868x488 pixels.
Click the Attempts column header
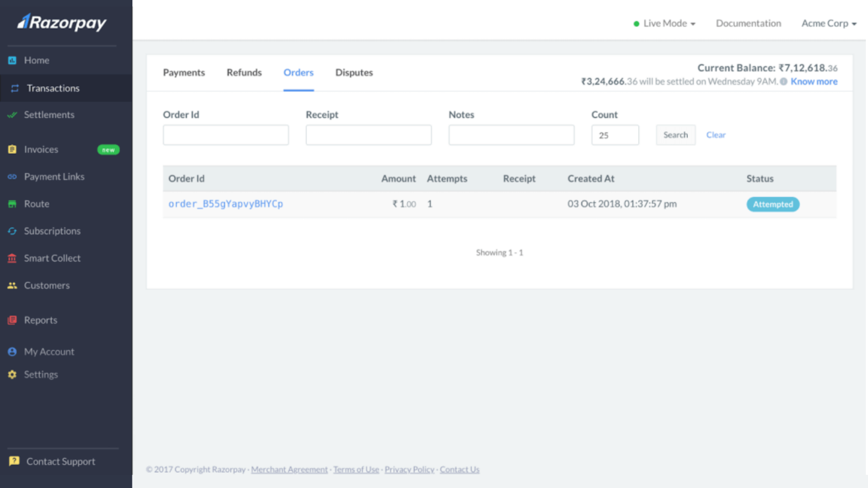(447, 178)
